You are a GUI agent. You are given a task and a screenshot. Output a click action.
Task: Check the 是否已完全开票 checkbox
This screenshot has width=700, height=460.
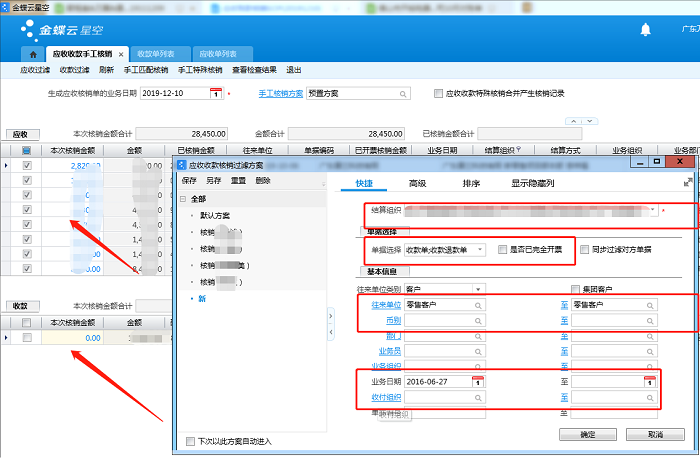tap(503, 249)
